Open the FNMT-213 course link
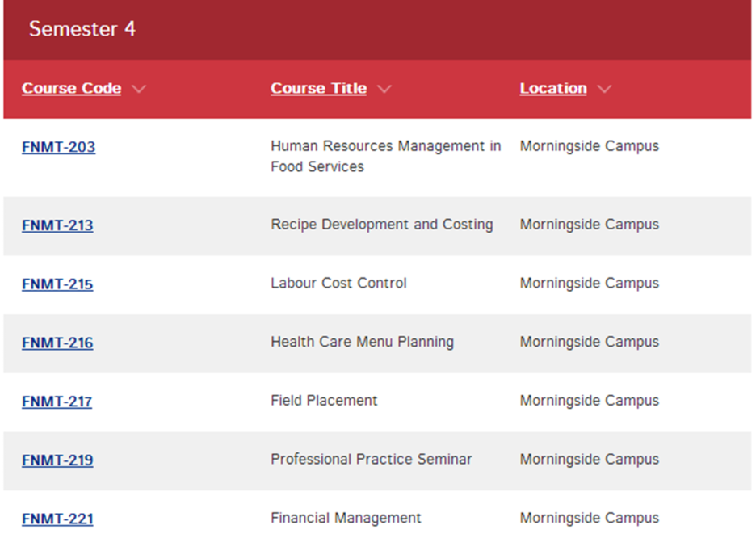Image resolution: width=756 pixels, height=555 pixels. [x=57, y=225]
